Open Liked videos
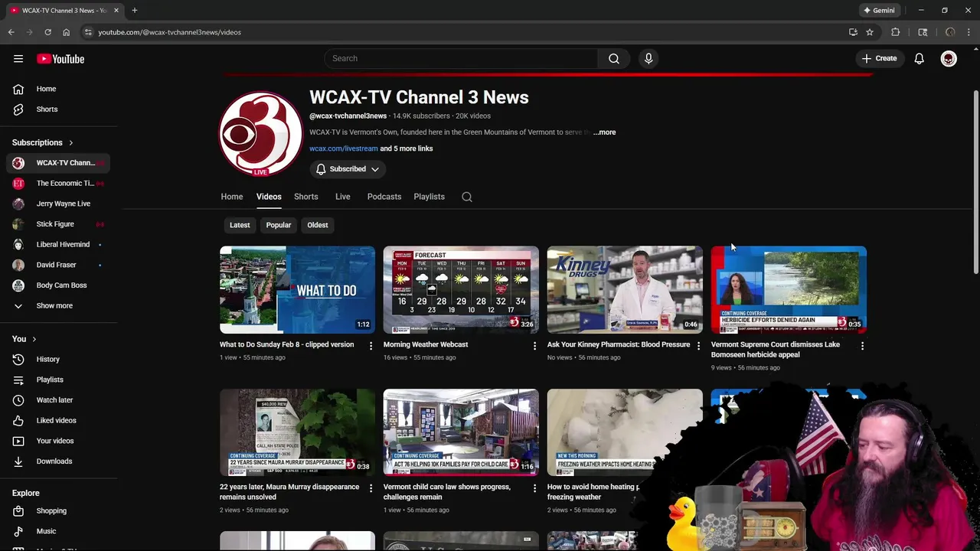The height and width of the screenshot is (551, 980). 58,420
